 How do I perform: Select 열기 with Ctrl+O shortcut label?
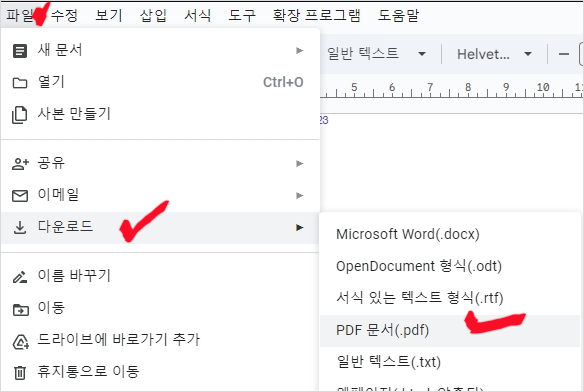[x=160, y=82]
